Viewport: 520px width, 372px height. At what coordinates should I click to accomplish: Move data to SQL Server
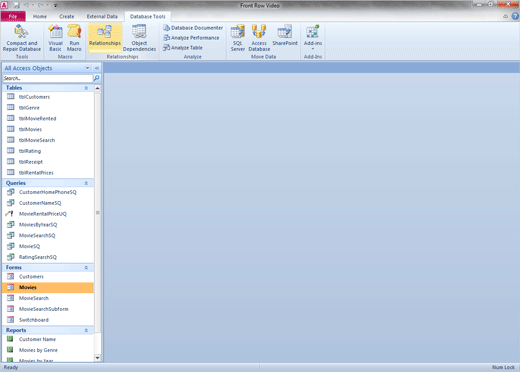pos(238,38)
